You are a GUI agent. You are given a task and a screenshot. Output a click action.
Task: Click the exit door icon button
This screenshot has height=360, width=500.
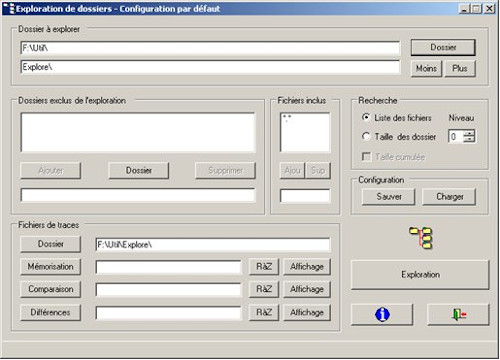click(x=459, y=314)
